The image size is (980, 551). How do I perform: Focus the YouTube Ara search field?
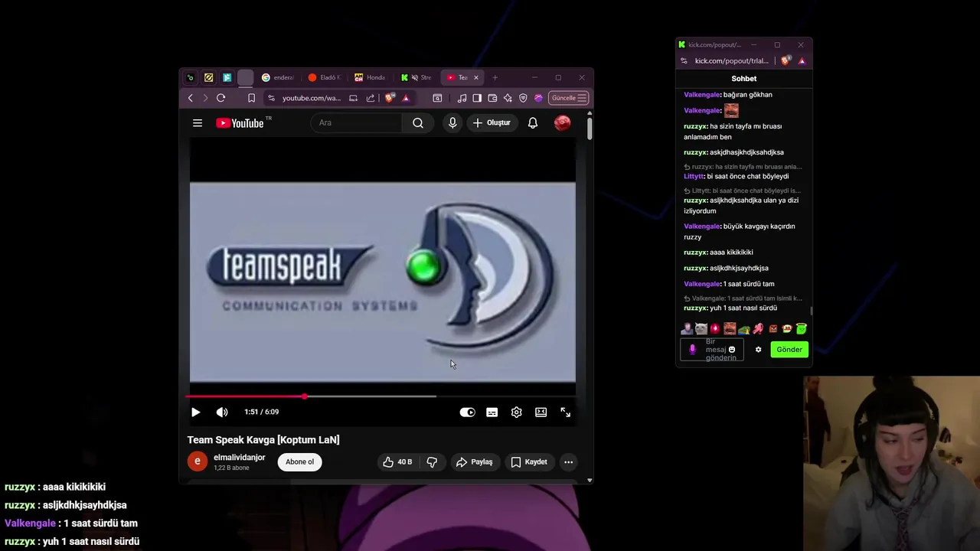356,122
